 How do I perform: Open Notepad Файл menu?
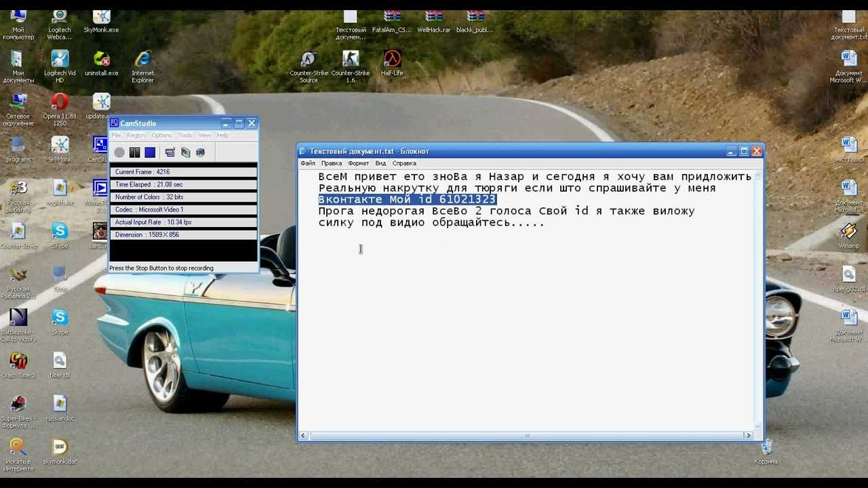pos(308,163)
